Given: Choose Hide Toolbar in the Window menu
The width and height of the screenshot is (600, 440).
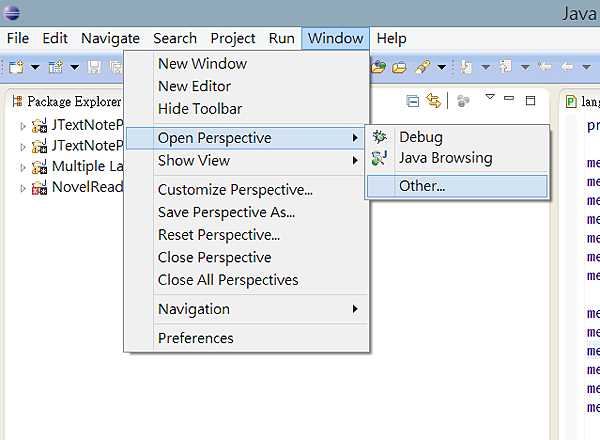Looking at the screenshot, I should point(200,108).
